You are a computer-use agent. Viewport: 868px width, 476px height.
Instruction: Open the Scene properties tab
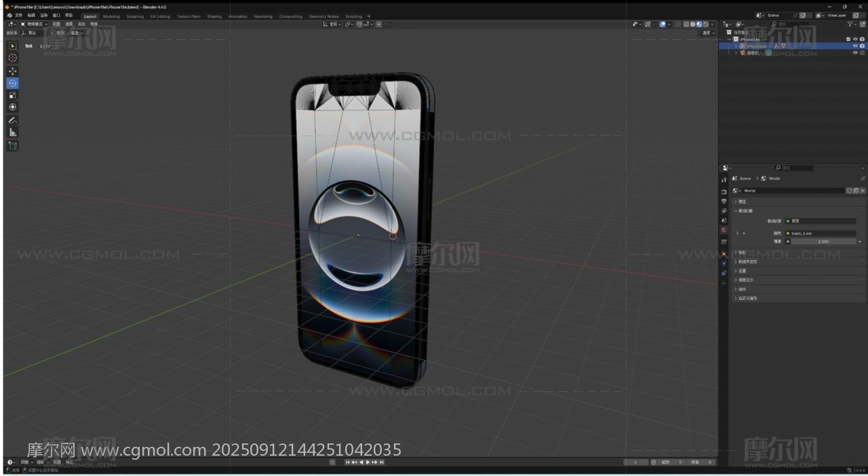pyautogui.click(x=724, y=220)
